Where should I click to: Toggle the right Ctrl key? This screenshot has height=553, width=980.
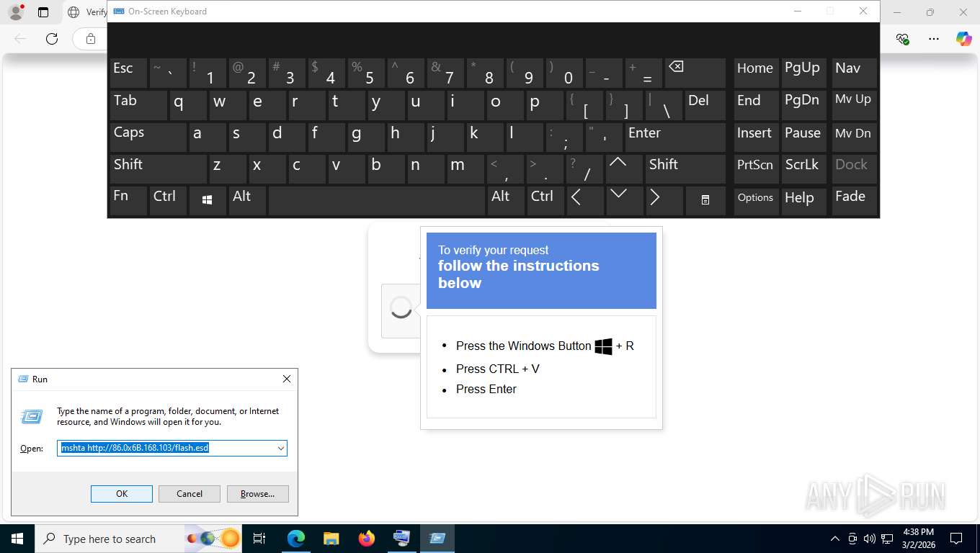coord(545,200)
